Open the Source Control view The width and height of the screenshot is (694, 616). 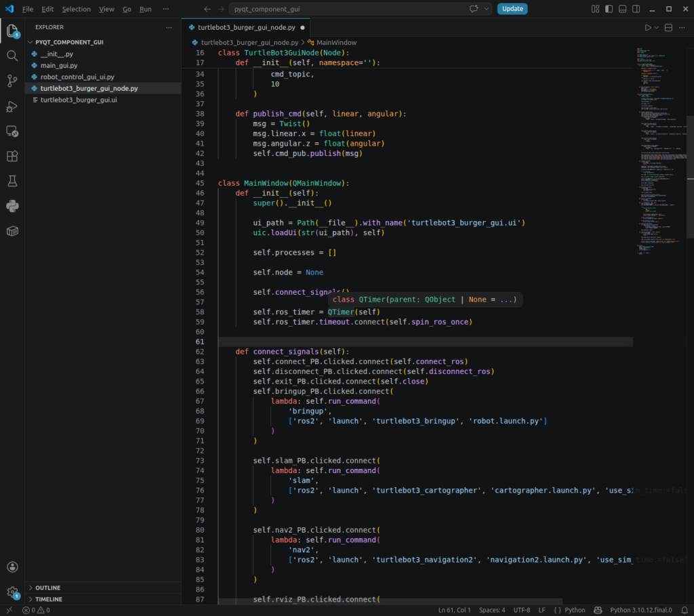click(x=12, y=81)
